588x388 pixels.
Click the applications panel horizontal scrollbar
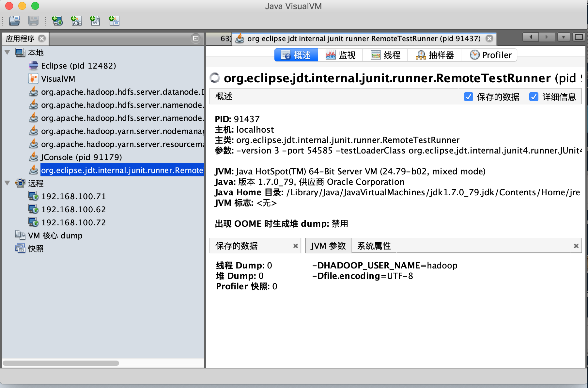coord(61,363)
